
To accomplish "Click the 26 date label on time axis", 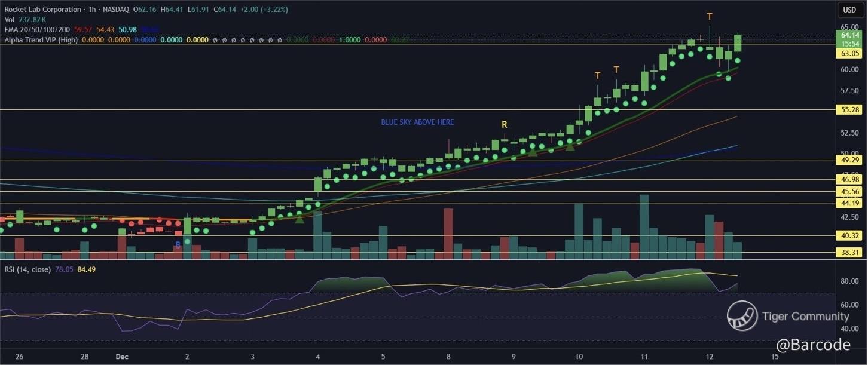I will (20, 357).
